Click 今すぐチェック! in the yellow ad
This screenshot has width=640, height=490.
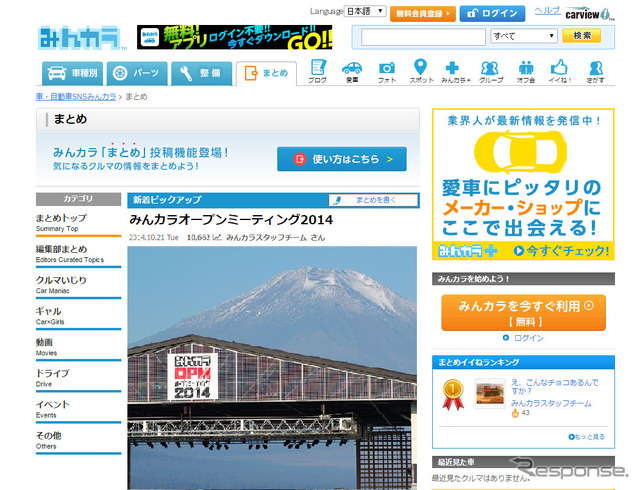(562, 251)
